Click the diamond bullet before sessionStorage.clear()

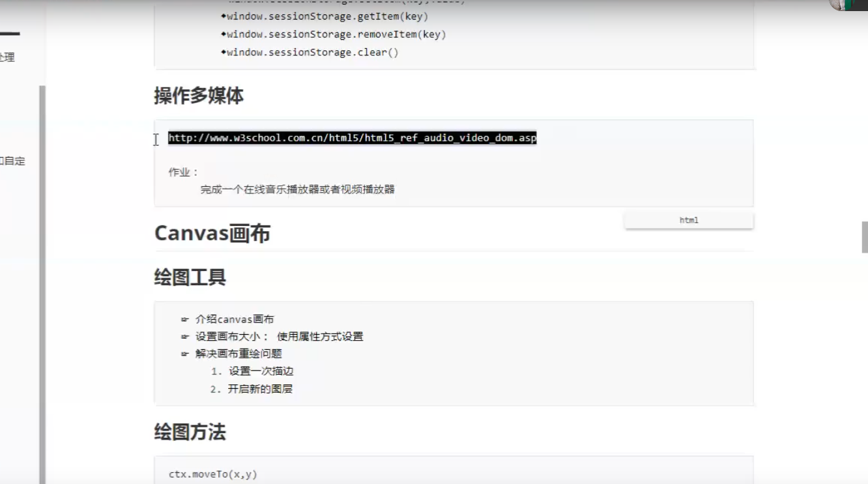224,52
